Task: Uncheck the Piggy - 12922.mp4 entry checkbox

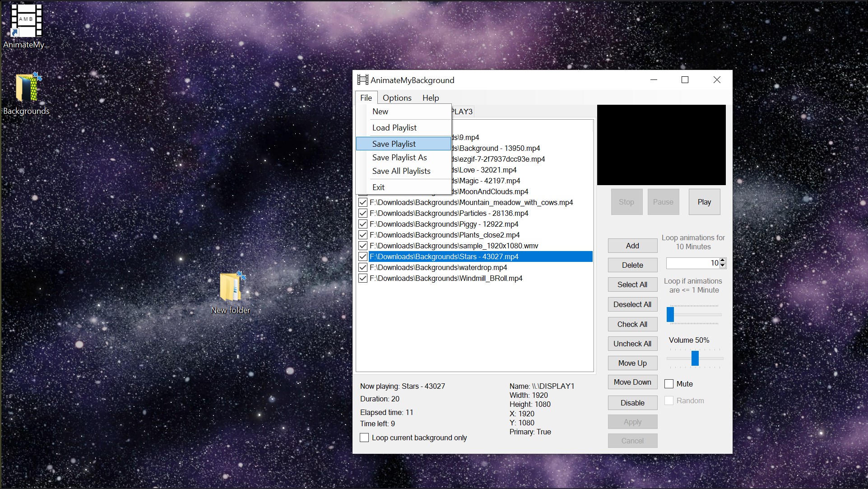Action: 362,224
